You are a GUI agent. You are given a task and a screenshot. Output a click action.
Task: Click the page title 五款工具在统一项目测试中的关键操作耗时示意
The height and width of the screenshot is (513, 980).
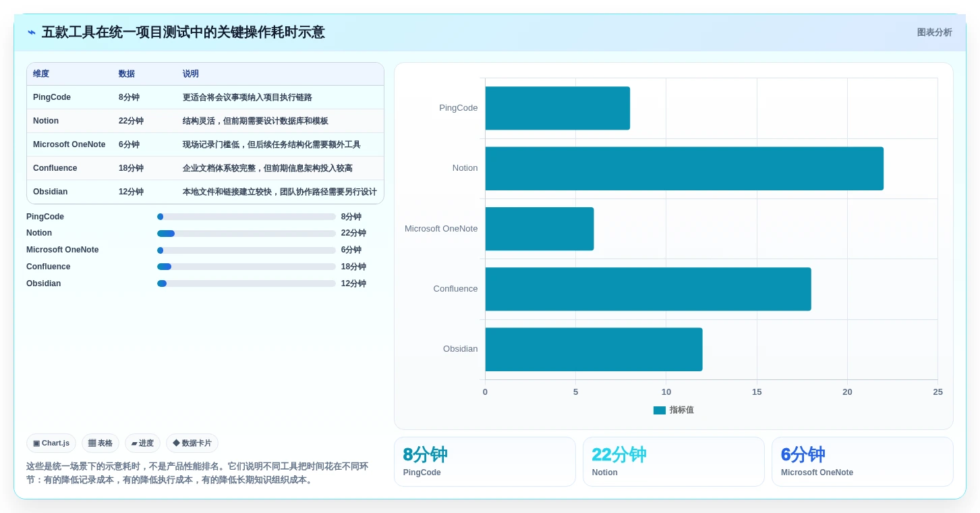183,32
